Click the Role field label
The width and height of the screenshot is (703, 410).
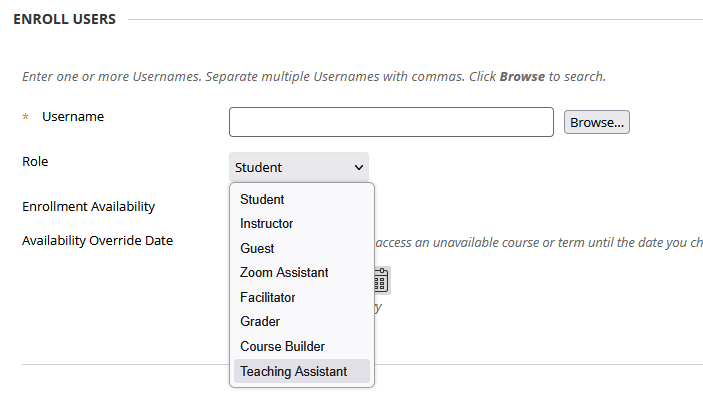pyautogui.click(x=35, y=161)
